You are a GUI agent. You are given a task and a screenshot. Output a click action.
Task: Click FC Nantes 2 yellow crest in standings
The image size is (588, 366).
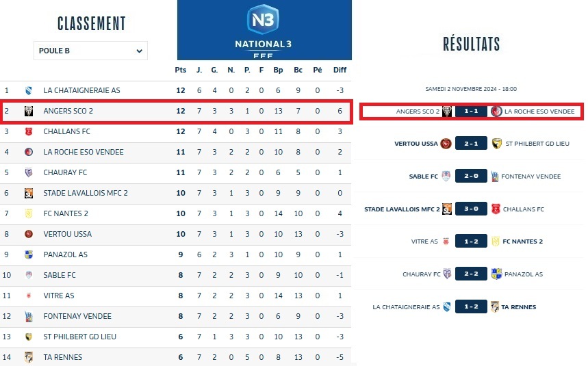(29, 213)
